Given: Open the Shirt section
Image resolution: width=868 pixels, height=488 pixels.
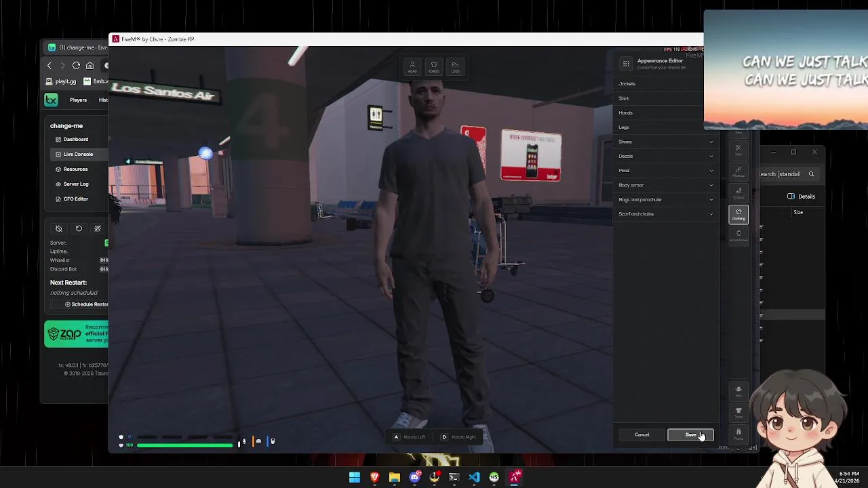Looking at the screenshot, I should 659,98.
